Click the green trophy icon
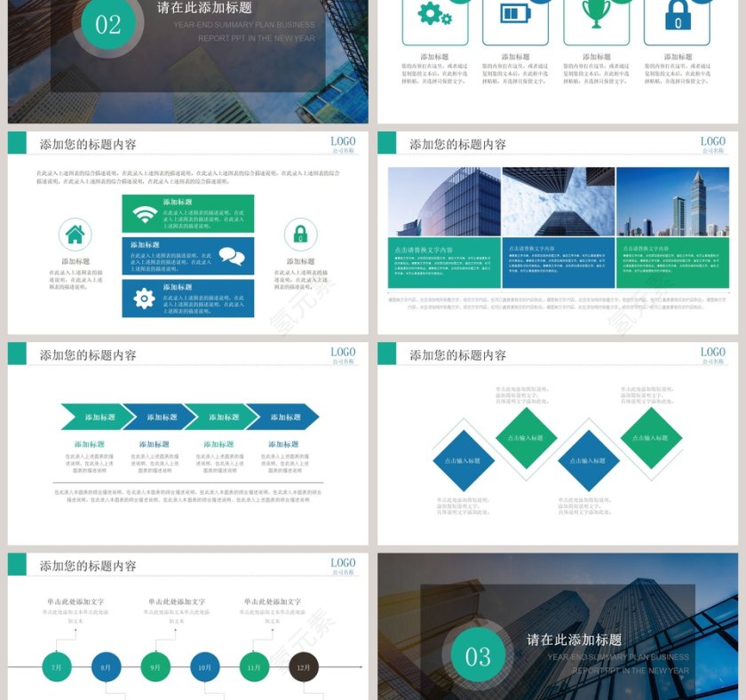The width and height of the screenshot is (746, 700). click(596, 12)
